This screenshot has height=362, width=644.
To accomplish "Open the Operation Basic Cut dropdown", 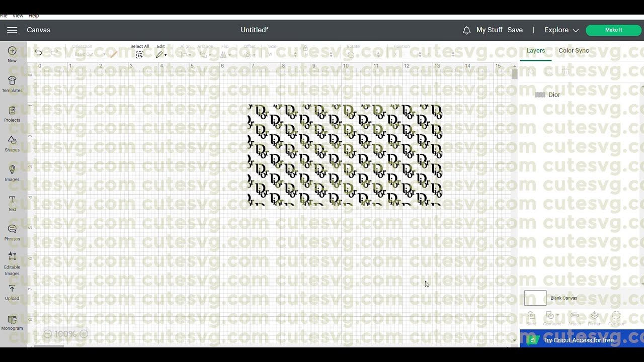I will coord(90,54).
